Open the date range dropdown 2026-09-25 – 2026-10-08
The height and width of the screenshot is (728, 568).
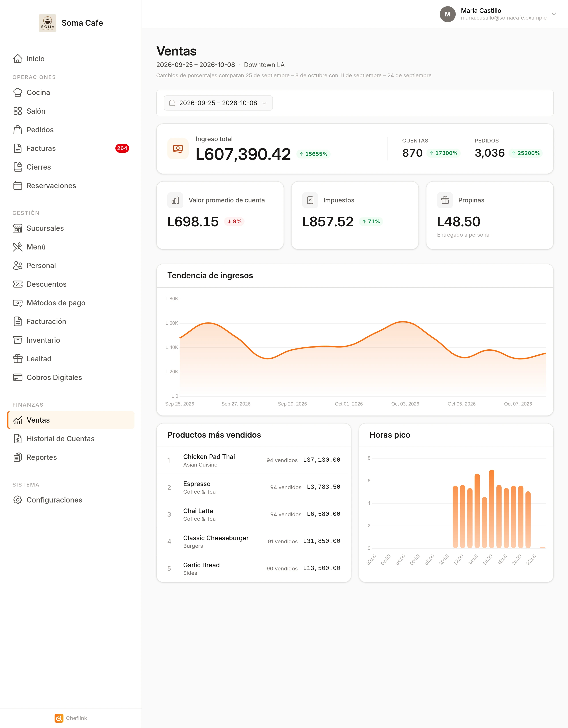(x=218, y=103)
